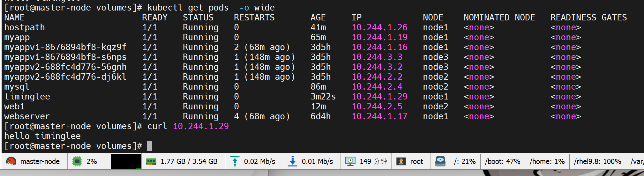Click the /rhel9.8: 100% disk usage entry

point(597,161)
